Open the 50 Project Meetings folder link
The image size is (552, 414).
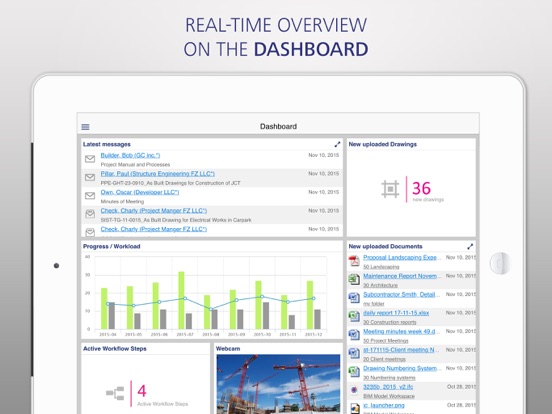(x=386, y=341)
